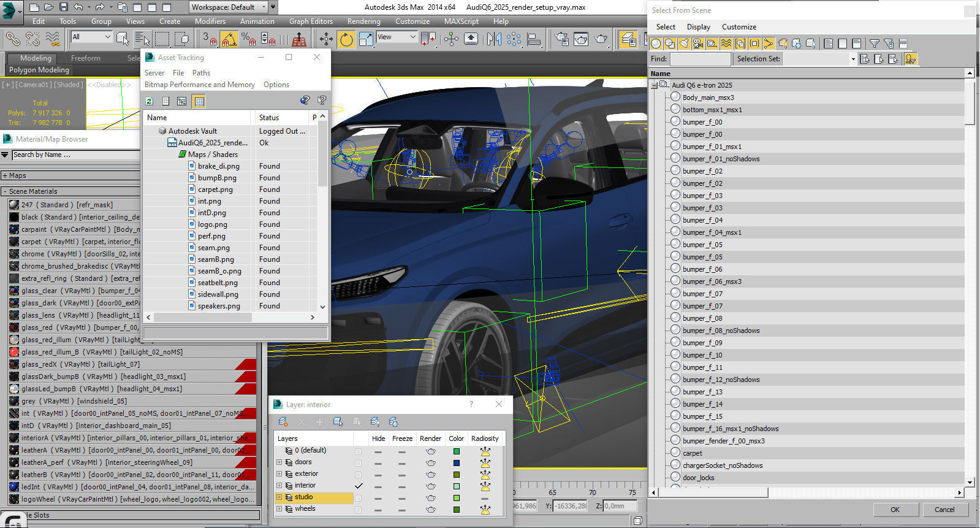Switch to the Freeform ribbon tab
The image size is (980, 528).
(86, 58)
